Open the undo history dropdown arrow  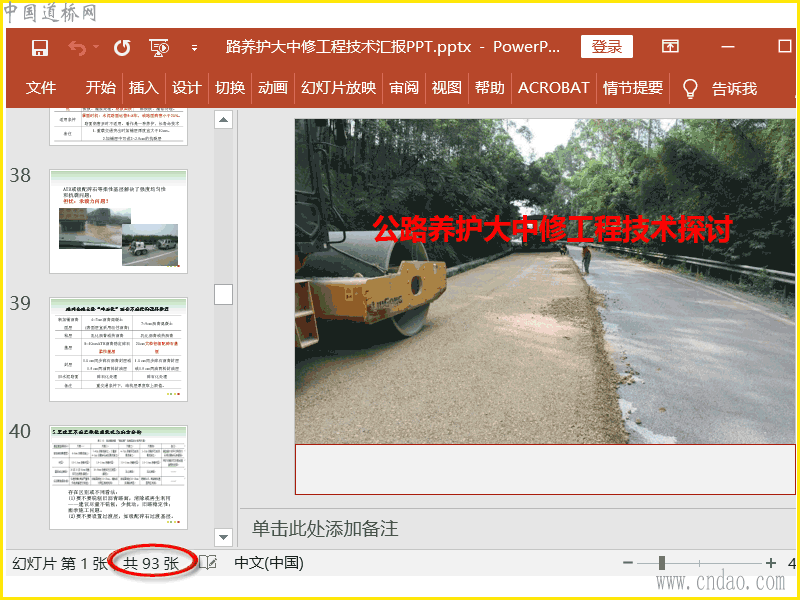point(96,47)
